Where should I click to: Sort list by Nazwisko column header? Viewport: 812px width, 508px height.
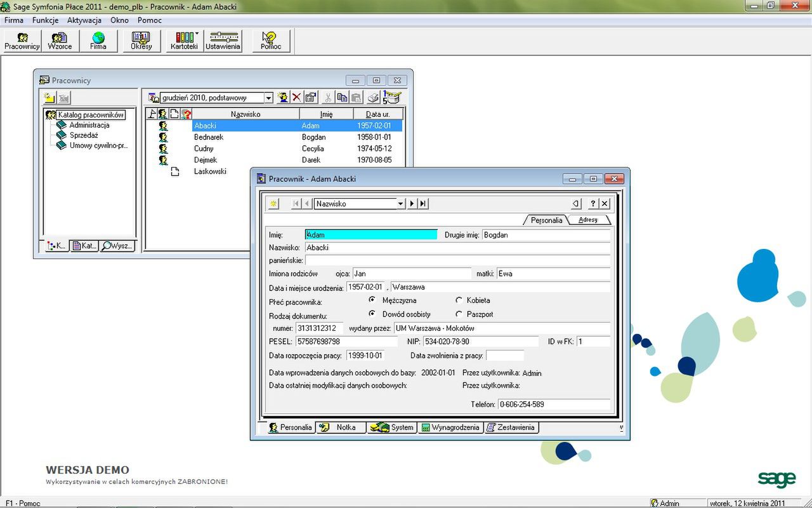pos(246,114)
